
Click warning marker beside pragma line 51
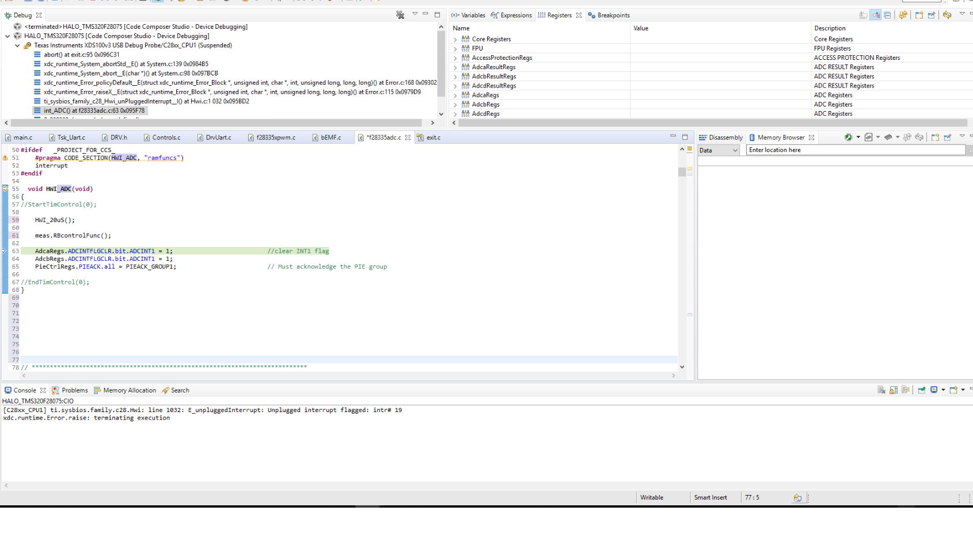(5, 158)
